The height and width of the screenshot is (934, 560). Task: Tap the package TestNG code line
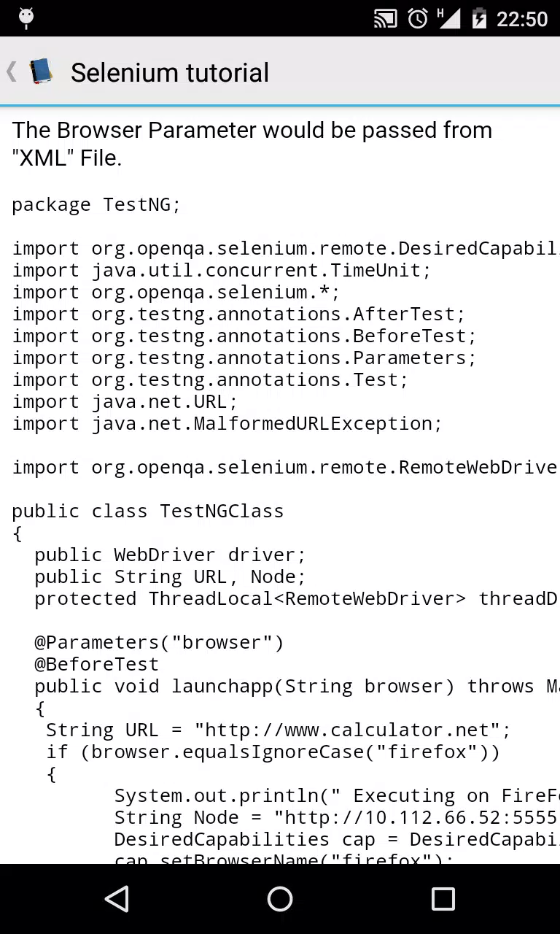tap(96, 204)
